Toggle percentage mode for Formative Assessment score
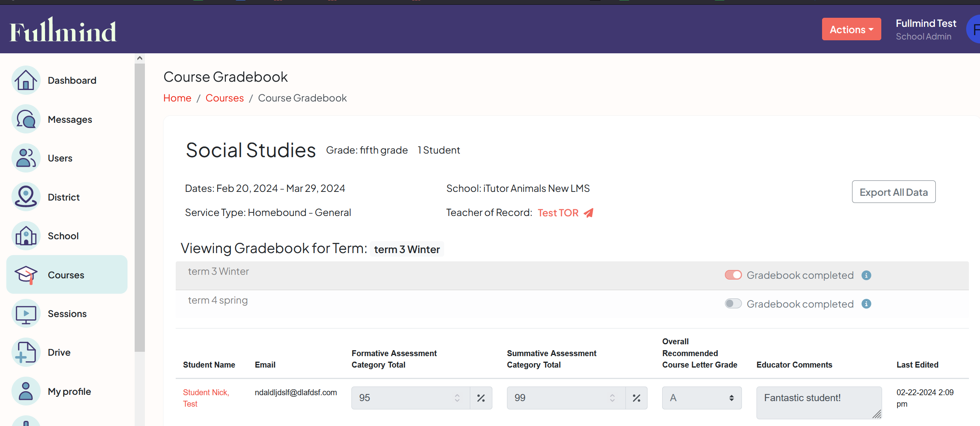This screenshot has width=980, height=426. [481, 398]
